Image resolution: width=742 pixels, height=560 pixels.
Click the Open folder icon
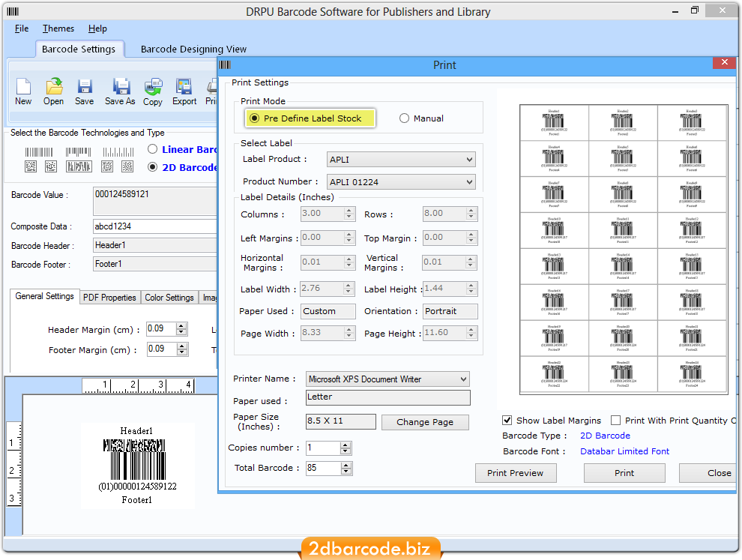54,87
